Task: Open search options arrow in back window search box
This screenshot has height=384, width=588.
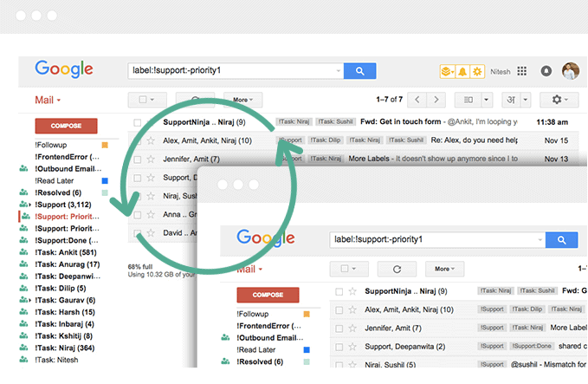Action: [x=339, y=70]
